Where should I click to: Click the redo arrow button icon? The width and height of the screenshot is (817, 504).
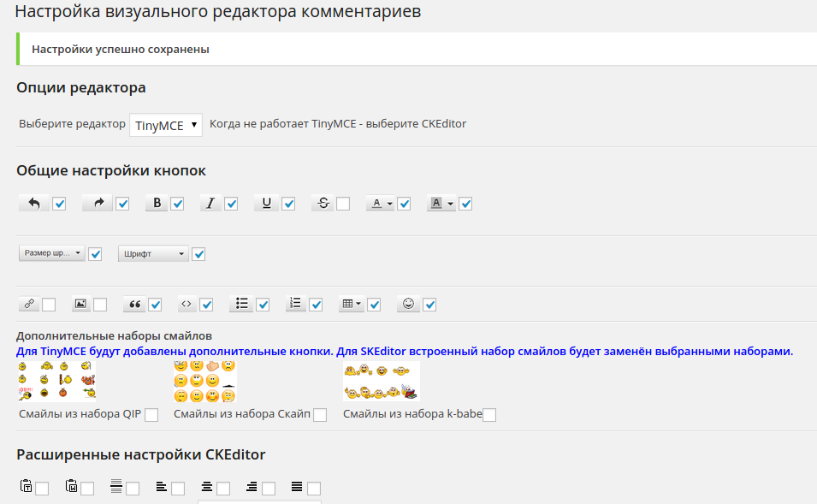point(98,204)
